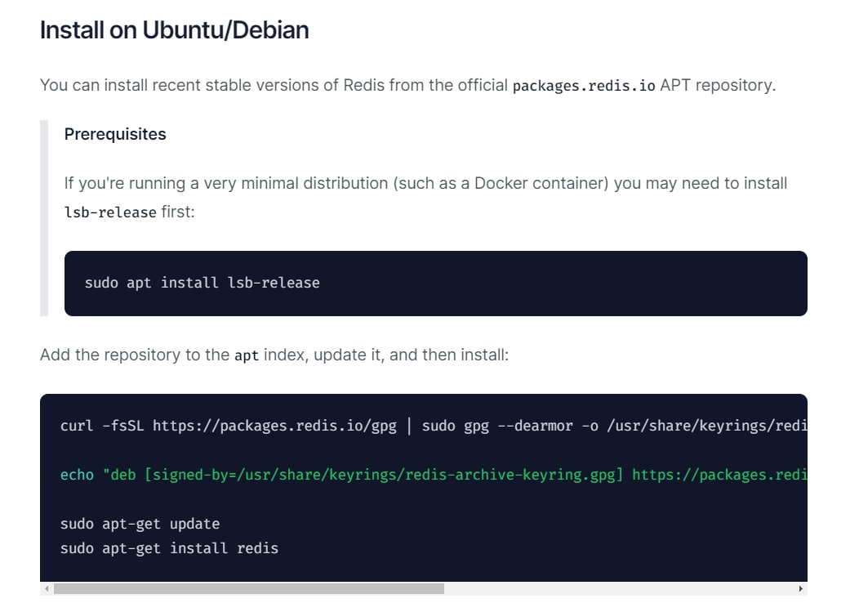Click the "sudo apt install lsb-release" command
Screen dimensions: 868x612
click(x=202, y=283)
